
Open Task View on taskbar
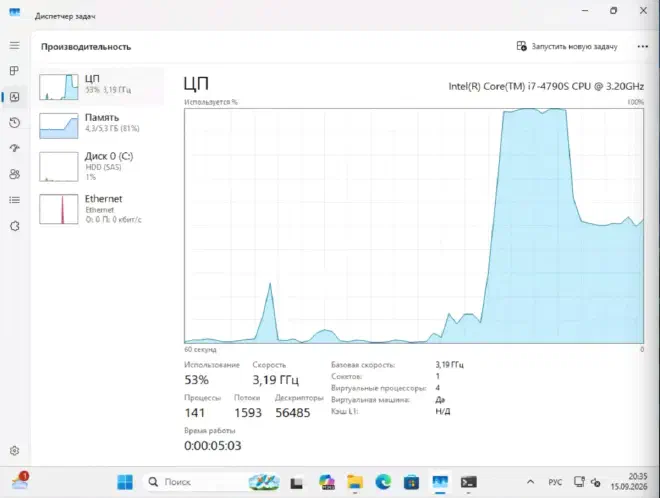(x=297, y=482)
